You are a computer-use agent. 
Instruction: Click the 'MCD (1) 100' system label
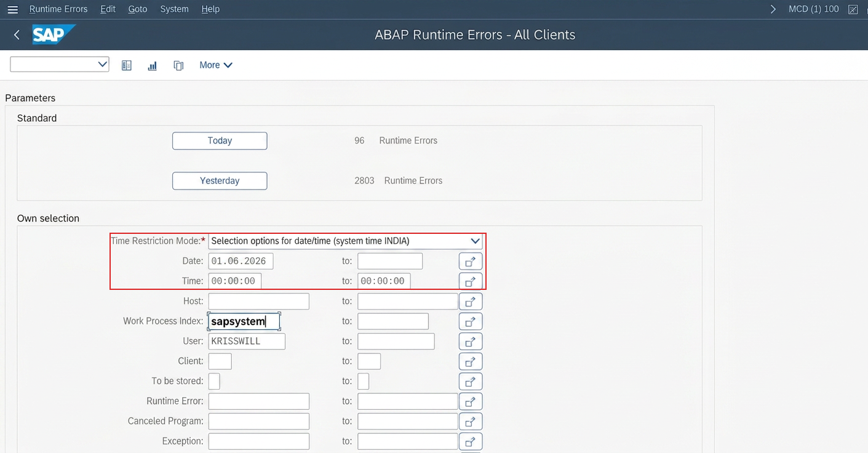pos(813,9)
